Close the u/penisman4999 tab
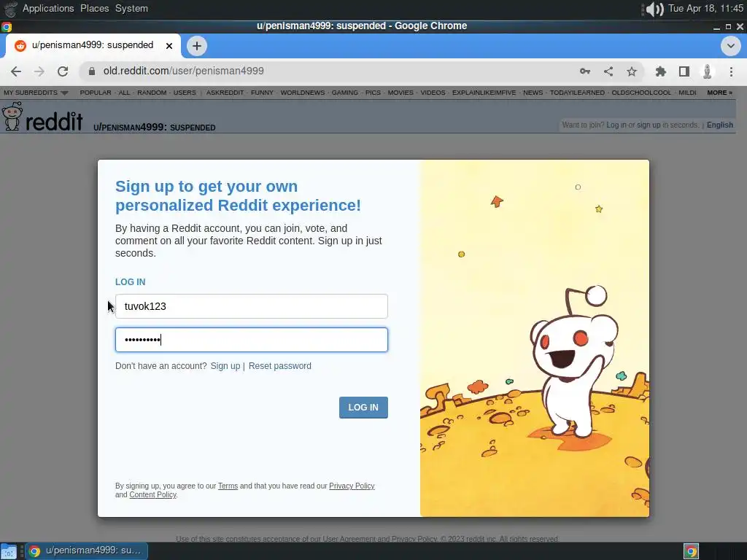Image resolution: width=747 pixels, height=560 pixels. coord(169,46)
